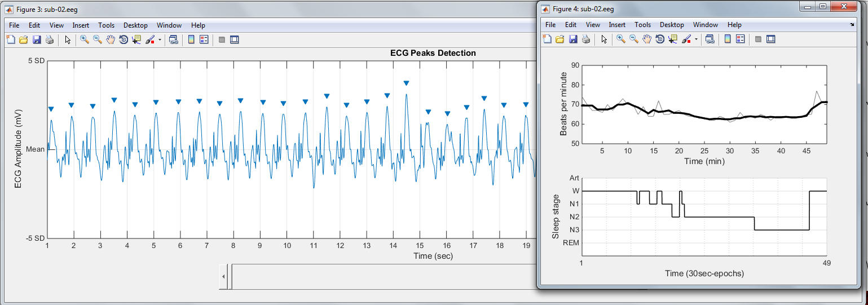The image size is (868, 305).
Task: Click Hide Plot Tools icon in Figure 3
Action: [x=222, y=39]
